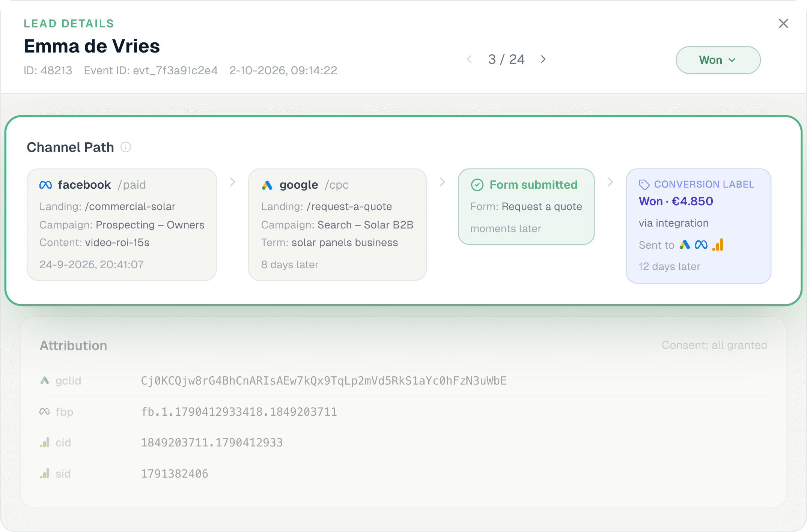The height and width of the screenshot is (532, 807).
Task: Close the lead details panel
Action: (x=783, y=24)
